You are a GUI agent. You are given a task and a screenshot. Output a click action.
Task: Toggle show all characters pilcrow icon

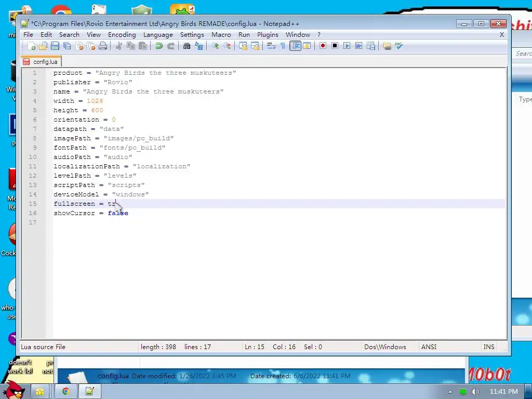(x=283, y=46)
